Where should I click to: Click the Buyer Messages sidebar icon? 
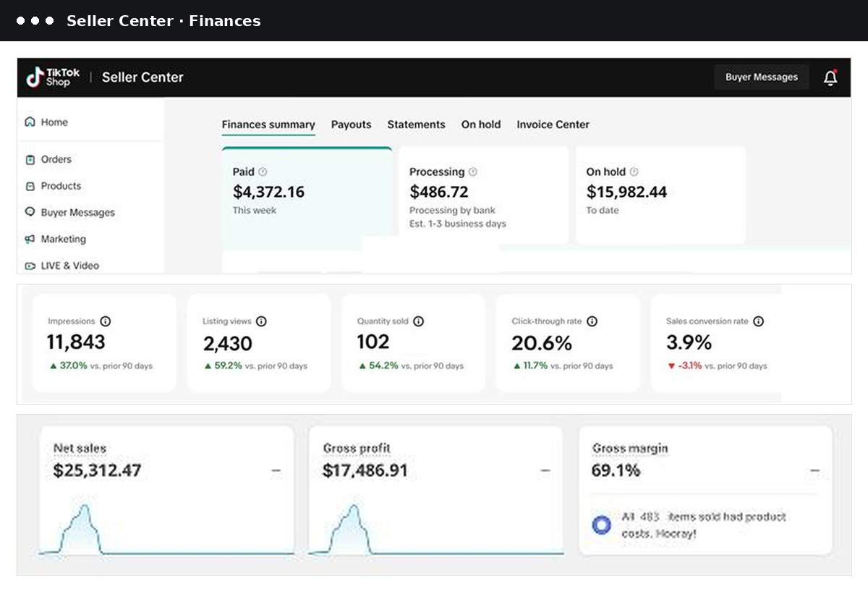(30, 212)
